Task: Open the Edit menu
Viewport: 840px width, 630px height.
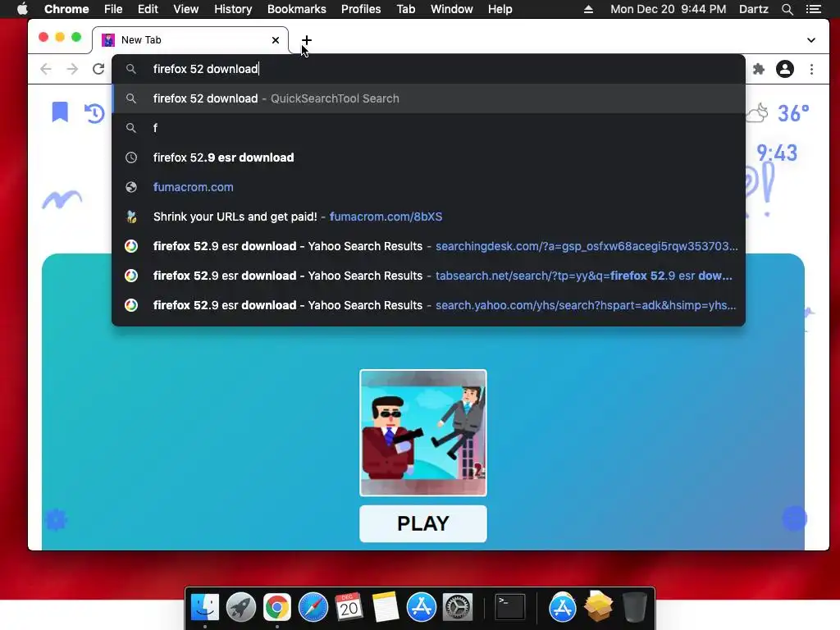Action: click(148, 9)
